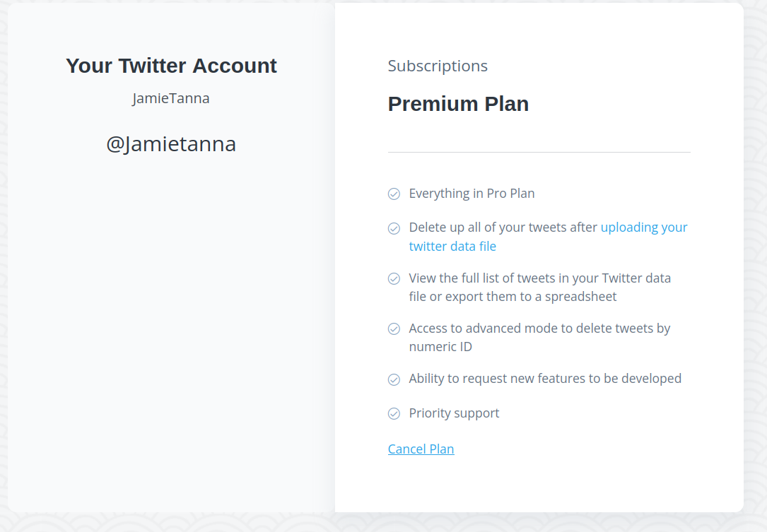This screenshot has height=532, width=767.
Task: Click the @Jamietanna handle
Action: pyautogui.click(x=171, y=144)
